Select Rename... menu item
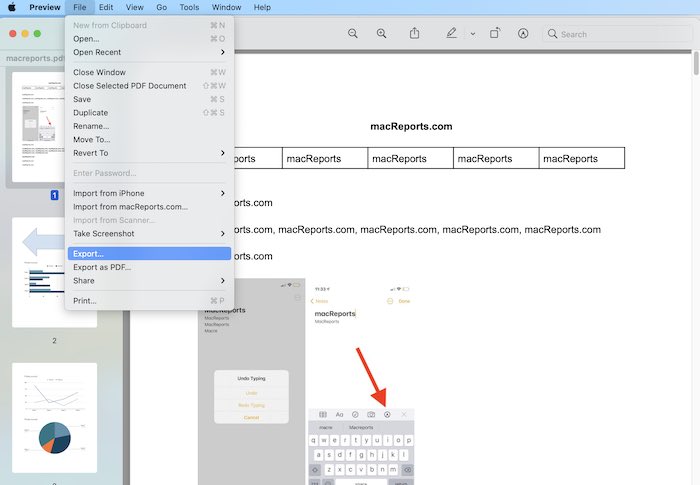This screenshot has height=485, width=700. pyautogui.click(x=149, y=126)
